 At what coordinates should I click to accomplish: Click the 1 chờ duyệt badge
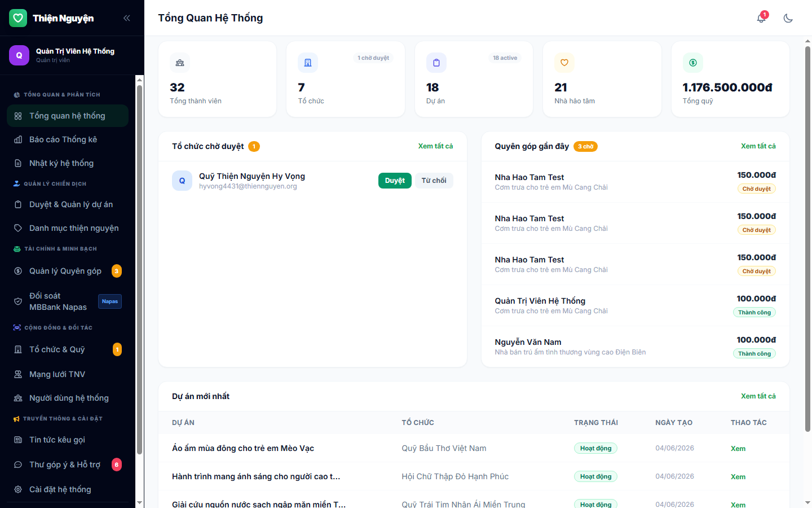pos(373,58)
